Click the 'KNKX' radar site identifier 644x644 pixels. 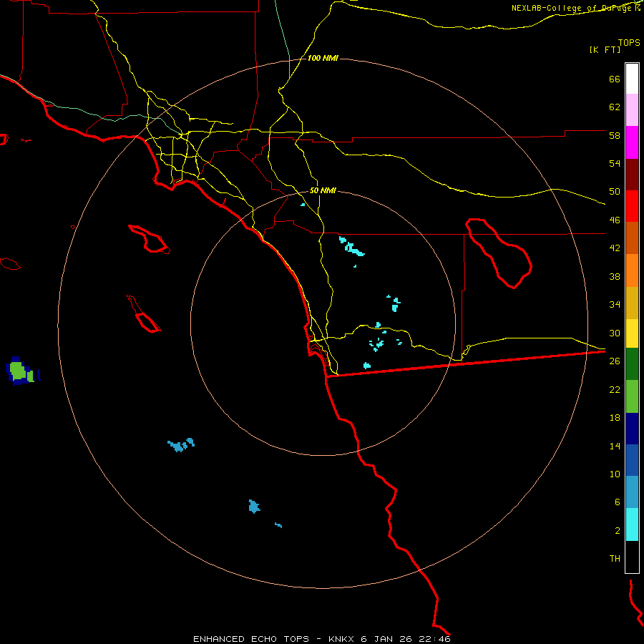click(x=342, y=639)
